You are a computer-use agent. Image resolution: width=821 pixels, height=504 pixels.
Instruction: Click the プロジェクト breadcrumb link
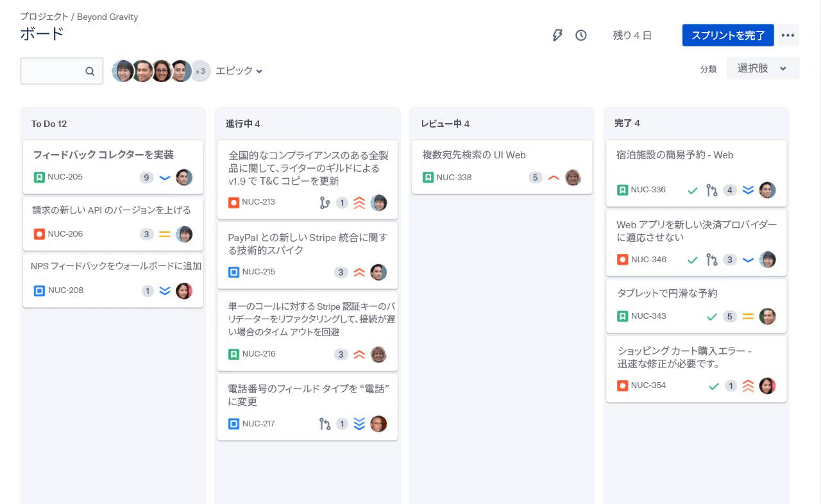click(x=44, y=17)
